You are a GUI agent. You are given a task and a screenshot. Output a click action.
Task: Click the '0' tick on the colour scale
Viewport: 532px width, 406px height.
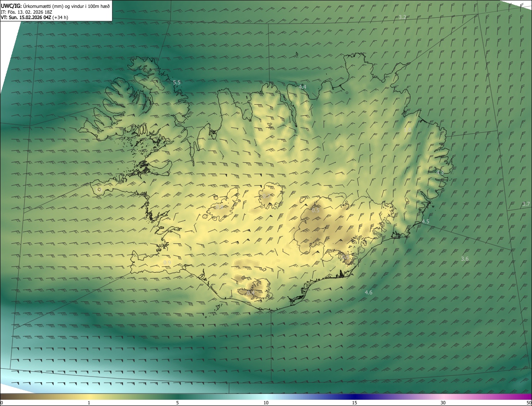click(1, 403)
